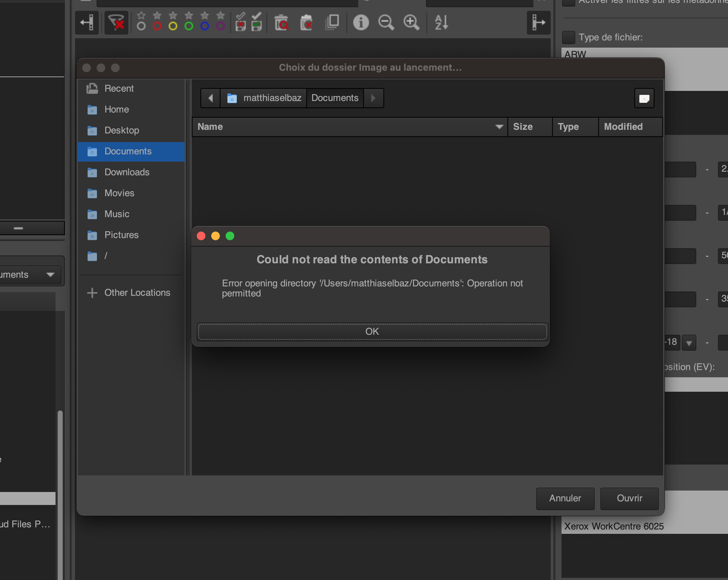Toggle the metadata filters checkbox at top right

(x=568, y=2)
